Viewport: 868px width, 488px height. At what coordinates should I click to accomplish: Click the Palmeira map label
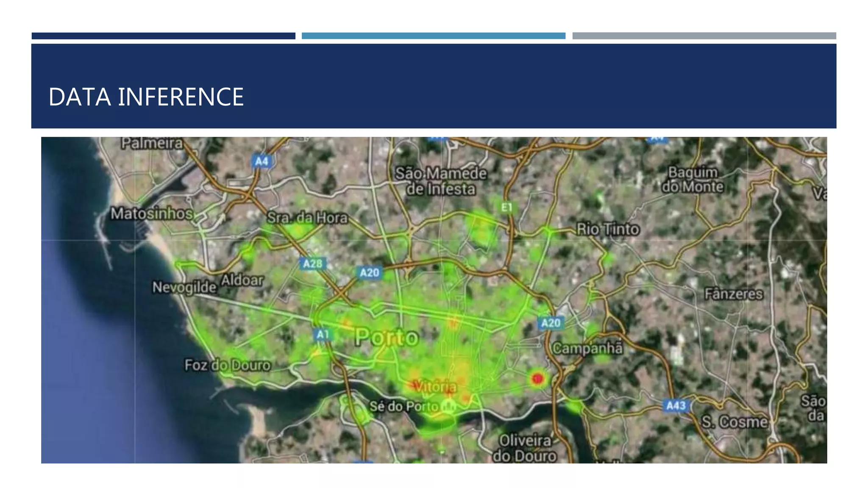152,143
